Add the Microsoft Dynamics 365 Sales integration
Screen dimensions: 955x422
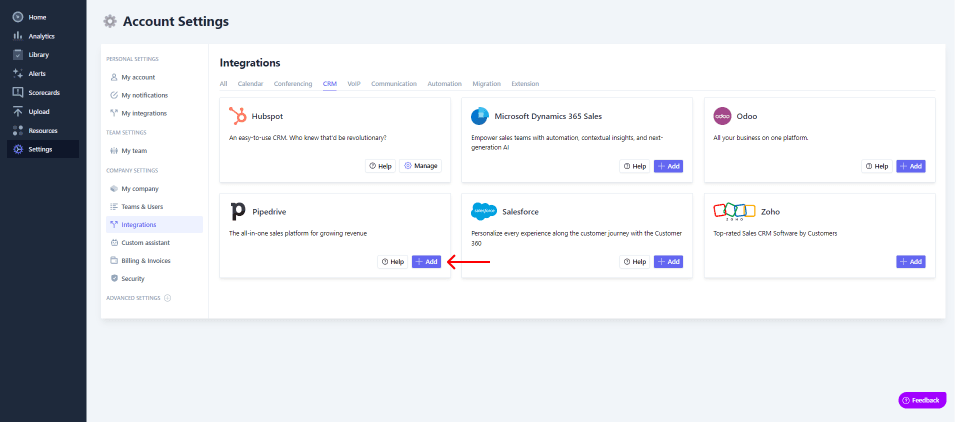(x=669, y=166)
